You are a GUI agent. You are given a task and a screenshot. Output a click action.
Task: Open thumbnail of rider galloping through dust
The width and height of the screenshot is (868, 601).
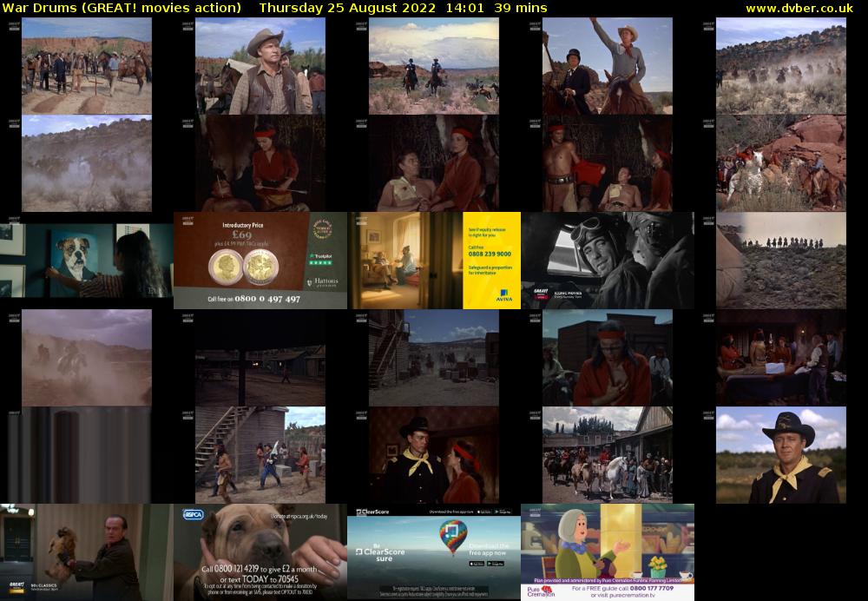pyautogui.click(x=86, y=358)
